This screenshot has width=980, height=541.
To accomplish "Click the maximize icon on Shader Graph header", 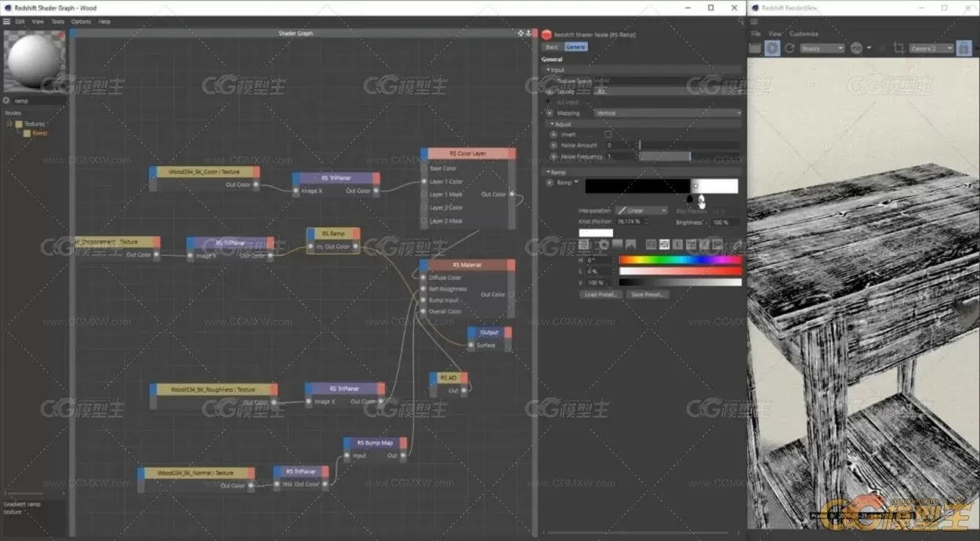I will click(529, 34).
